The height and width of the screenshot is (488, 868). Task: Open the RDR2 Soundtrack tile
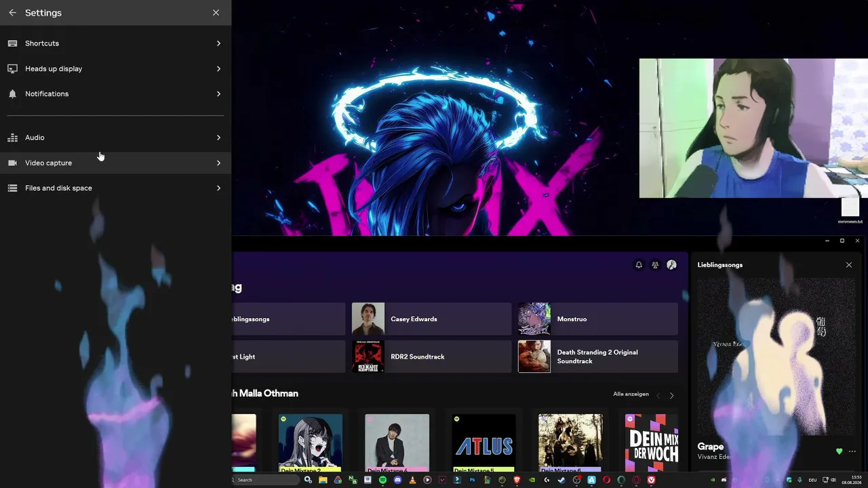(x=431, y=357)
